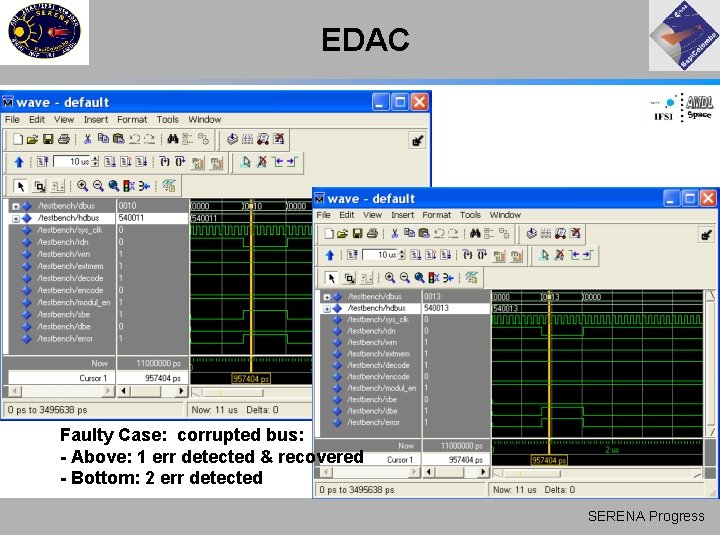Click 957404 ps cursor marker in back window
This screenshot has width=720, height=540.
[x=251, y=379]
